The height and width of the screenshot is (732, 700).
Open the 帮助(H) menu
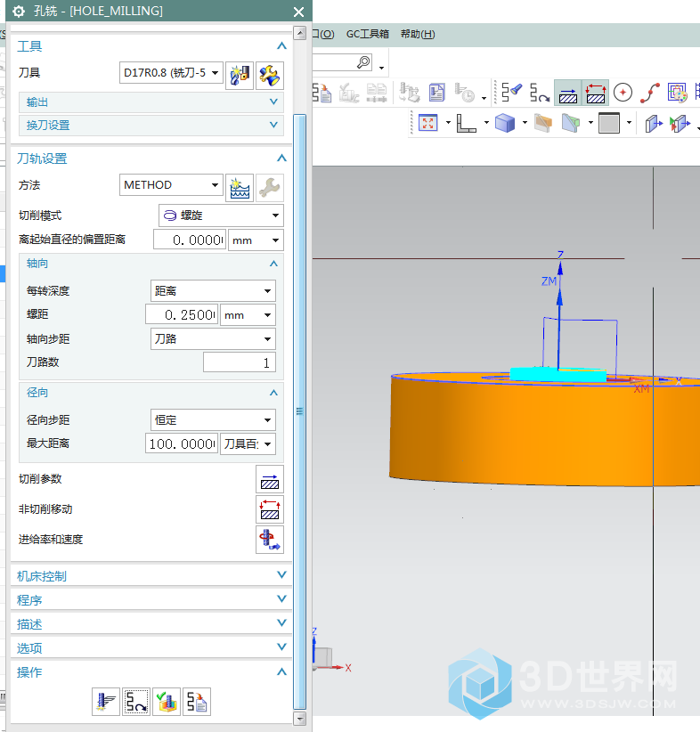(418, 34)
